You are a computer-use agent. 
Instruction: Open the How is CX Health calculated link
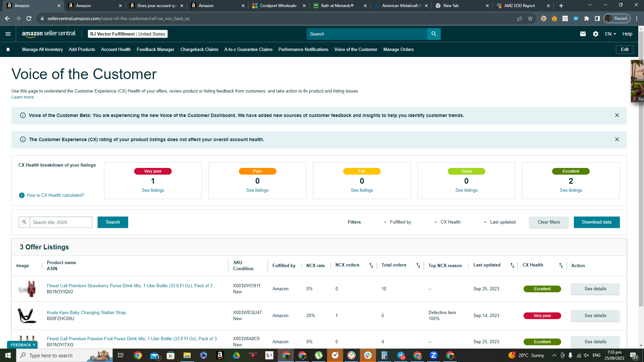coord(56,195)
